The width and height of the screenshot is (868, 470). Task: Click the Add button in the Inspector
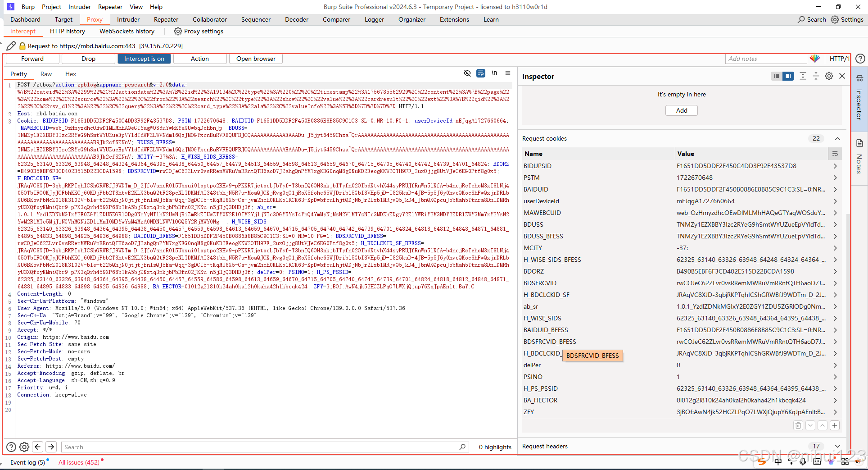682,110
